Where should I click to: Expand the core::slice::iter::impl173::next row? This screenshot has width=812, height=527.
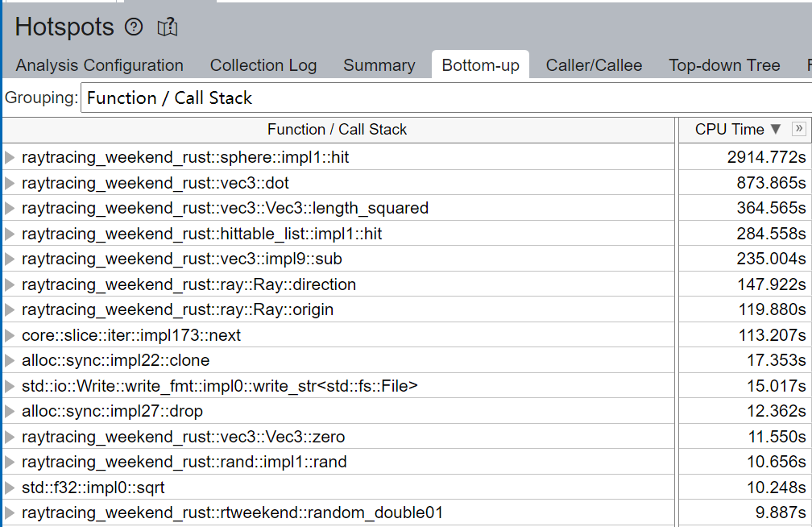[9, 336]
